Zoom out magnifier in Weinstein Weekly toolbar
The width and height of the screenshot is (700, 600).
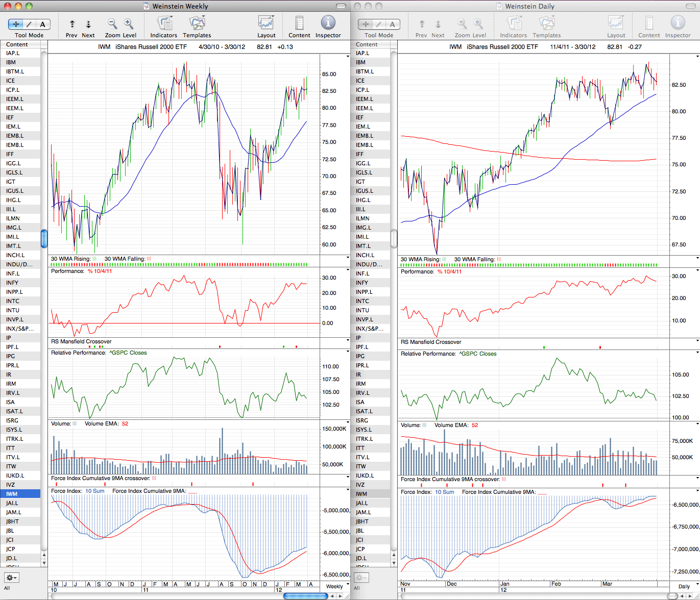coord(112,23)
